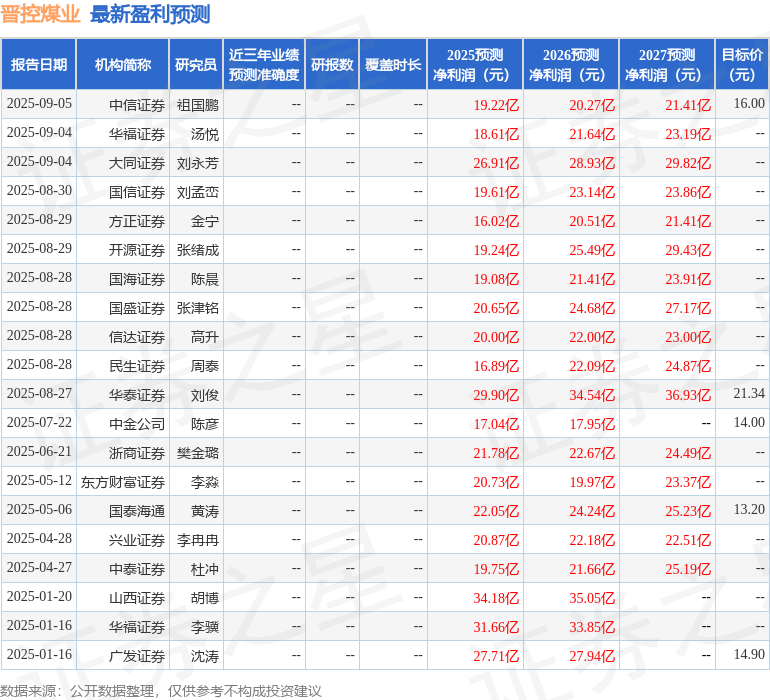770x700 pixels.
Task: Click the 28.93亿 forecast value
Action: click(592, 163)
